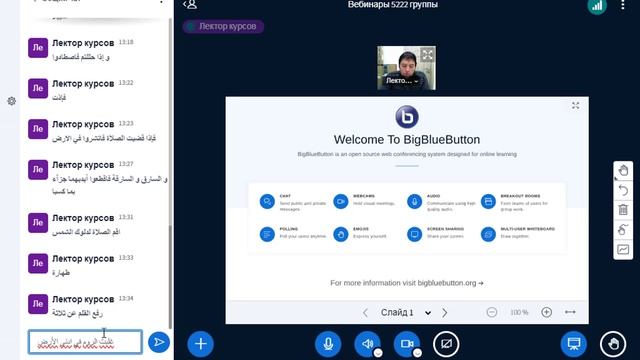Raise hand with the bottom hand button
Viewport: 640px width, 360px height.
pyautogui.click(x=613, y=344)
